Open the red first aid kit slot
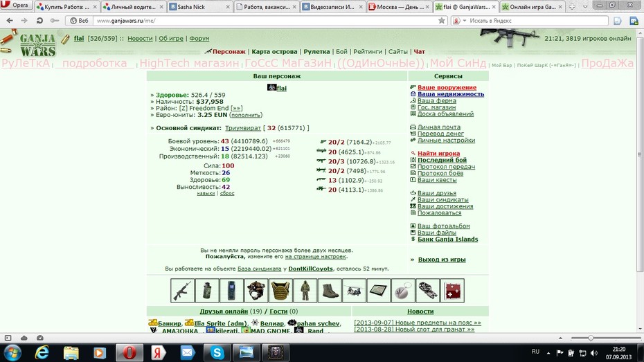The height and width of the screenshot is (362, 644). 452,291
